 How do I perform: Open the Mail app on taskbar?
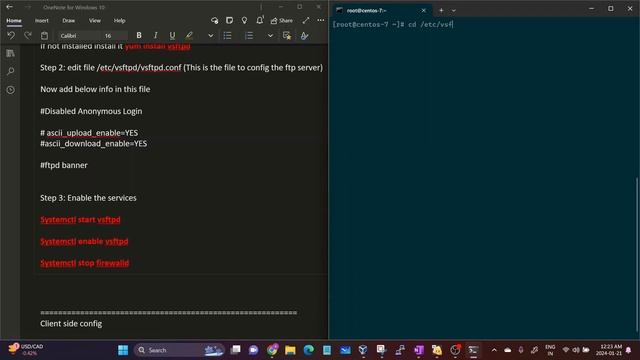pyautogui.click(x=345, y=350)
